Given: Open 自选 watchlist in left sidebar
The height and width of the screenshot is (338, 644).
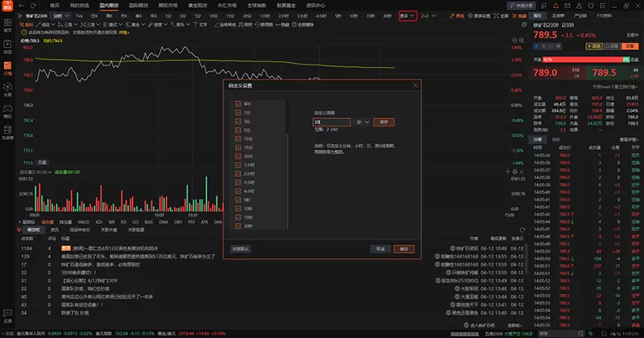Looking at the screenshot, I should [7, 47].
